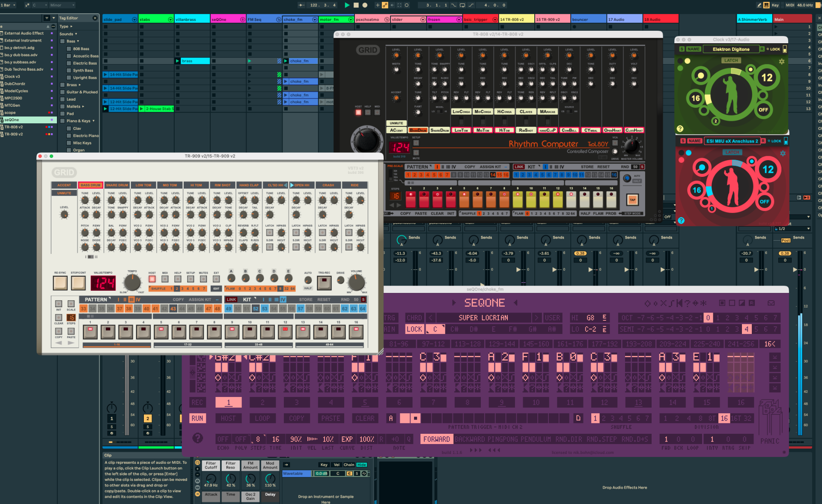
Task: Open the SEQONE help question mark
Action: point(197,438)
